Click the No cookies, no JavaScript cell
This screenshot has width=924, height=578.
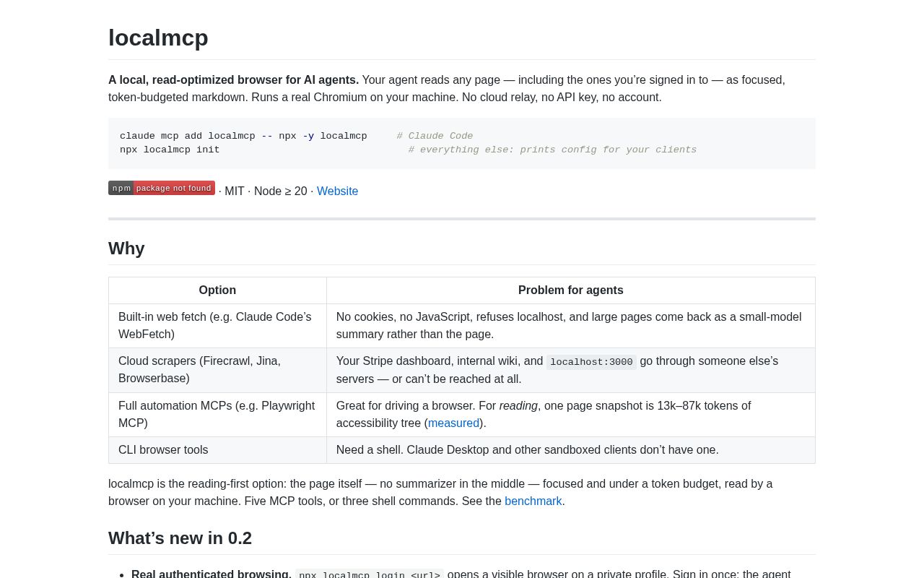coord(570,326)
